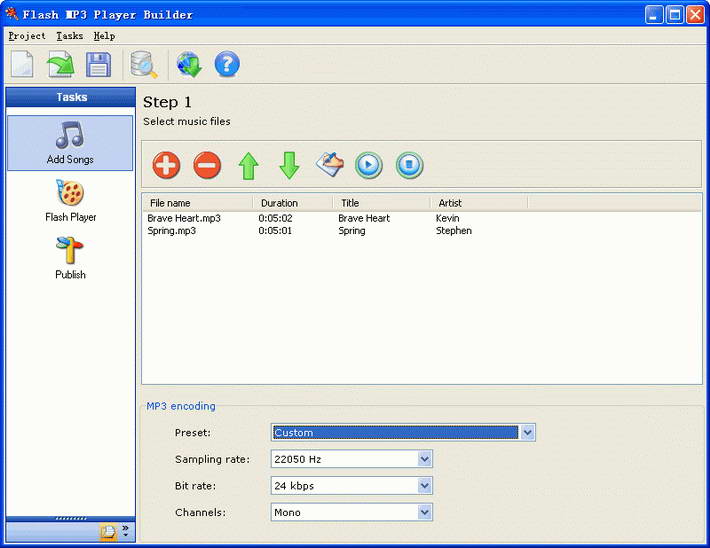The image size is (710, 548).
Task: Minimize the Flash MP3 Player Builder window
Action: [x=653, y=15]
